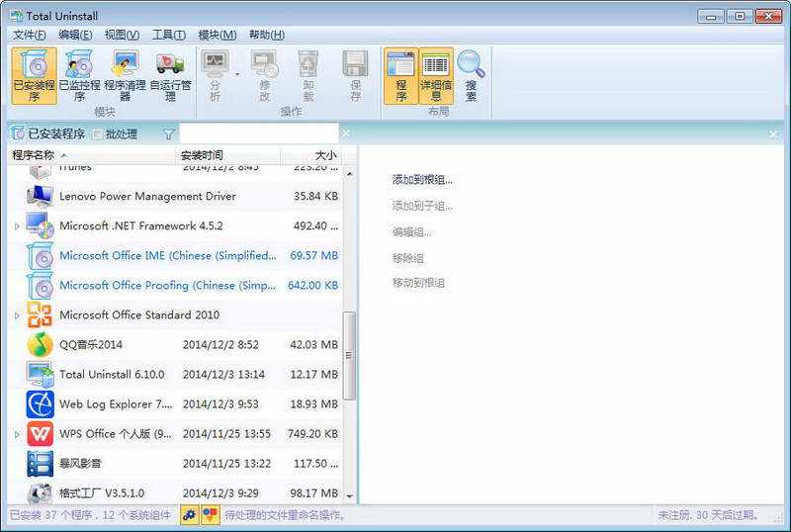Click the filter funnel icon
This screenshot has height=532, width=791.
[169, 134]
